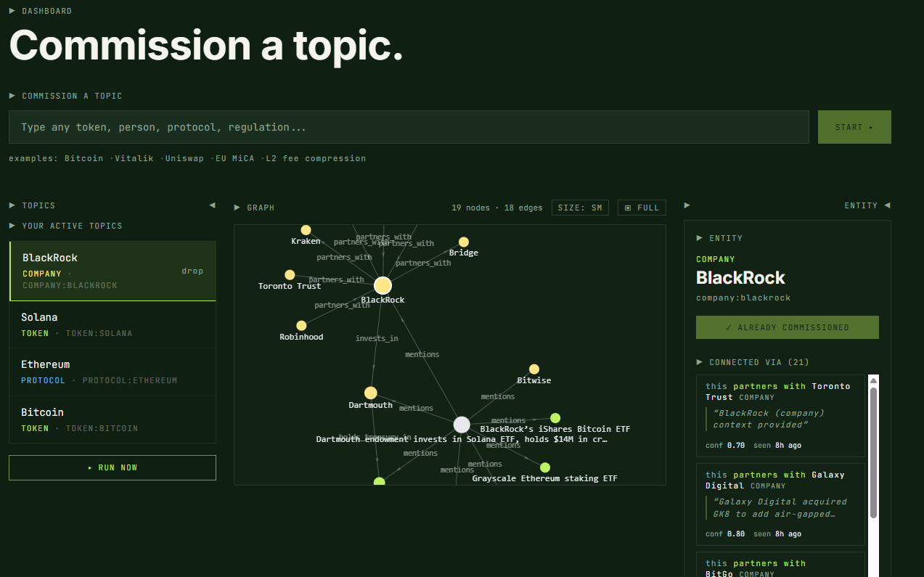
Task: Use the Bitcoin example suggestion
Action: click(84, 158)
